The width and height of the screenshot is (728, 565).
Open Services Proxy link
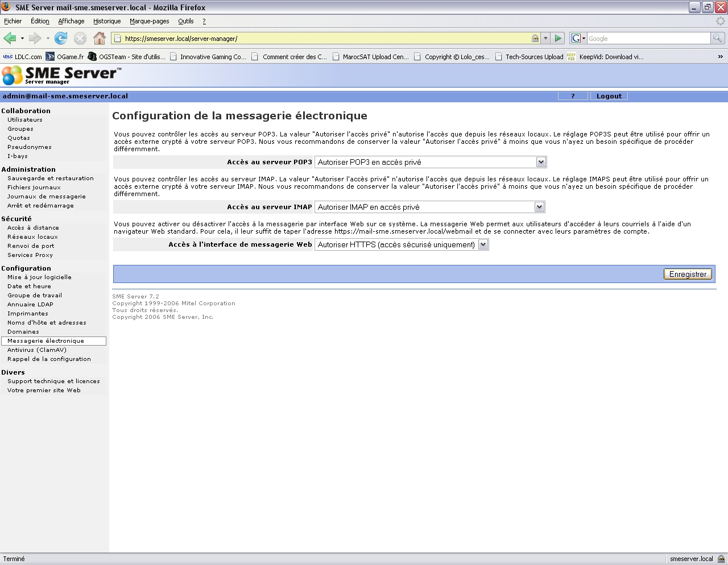[x=30, y=255]
